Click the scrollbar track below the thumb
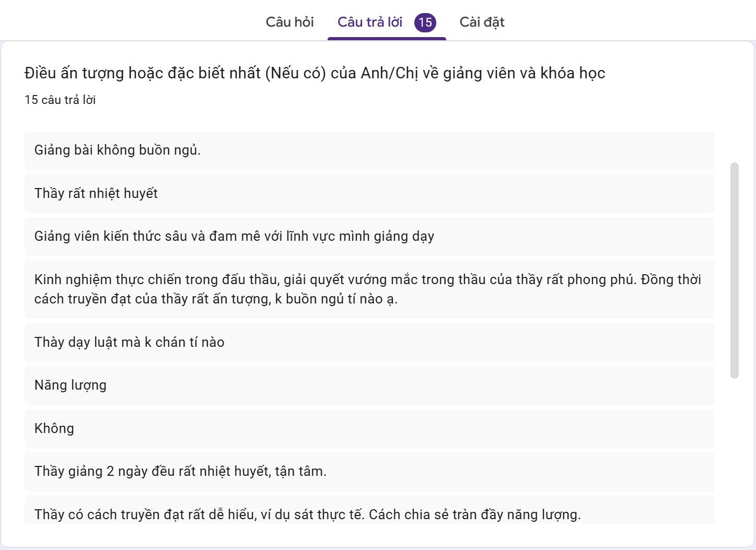Viewport: 756px width, 550px height. point(734,449)
